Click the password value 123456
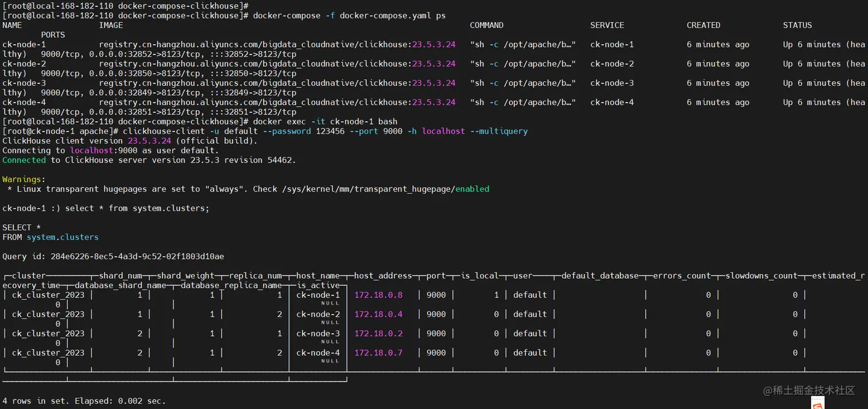868x409 pixels. tap(330, 131)
